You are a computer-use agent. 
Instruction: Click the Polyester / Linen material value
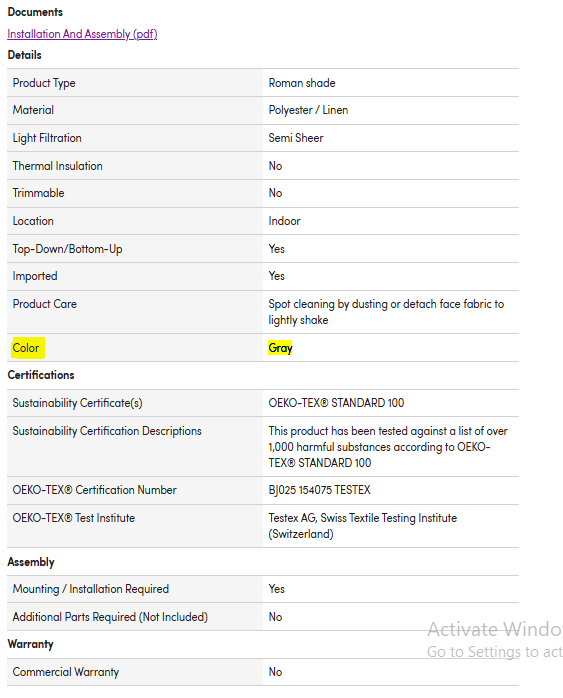coord(308,110)
